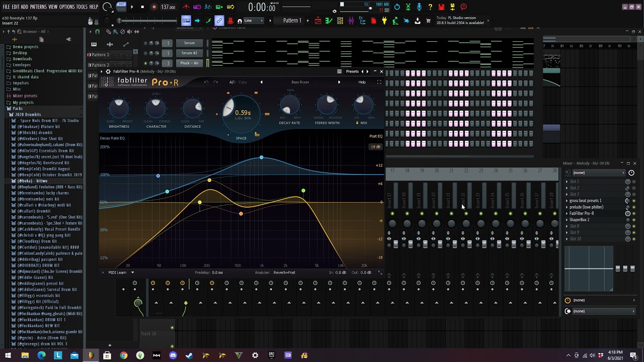Open the red closed folder project icon
This screenshot has width=644, height=362.
(x=373, y=21)
